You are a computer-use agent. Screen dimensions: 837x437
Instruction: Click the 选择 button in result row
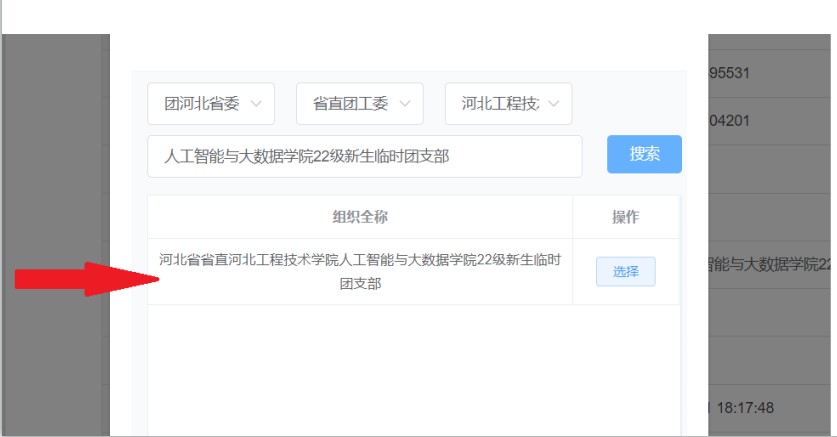[625, 272]
